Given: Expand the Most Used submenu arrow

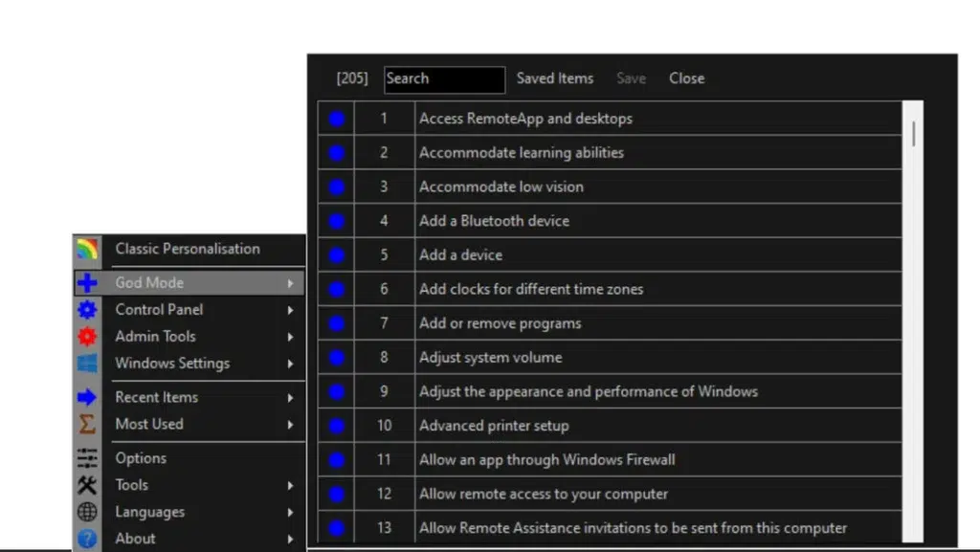Looking at the screenshot, I should click(x=291, y=424).
